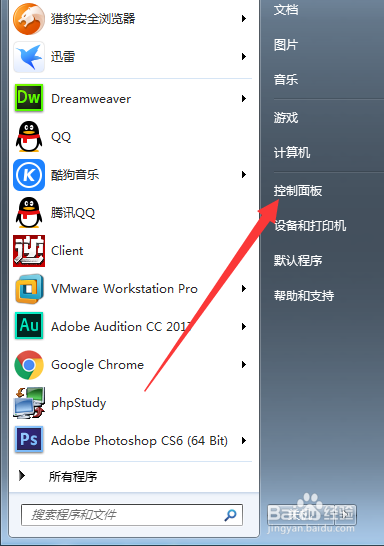The image size is (384, 546).
Task: Click the 猎豹安全浏览器 text label
Action: coord(93,18)
